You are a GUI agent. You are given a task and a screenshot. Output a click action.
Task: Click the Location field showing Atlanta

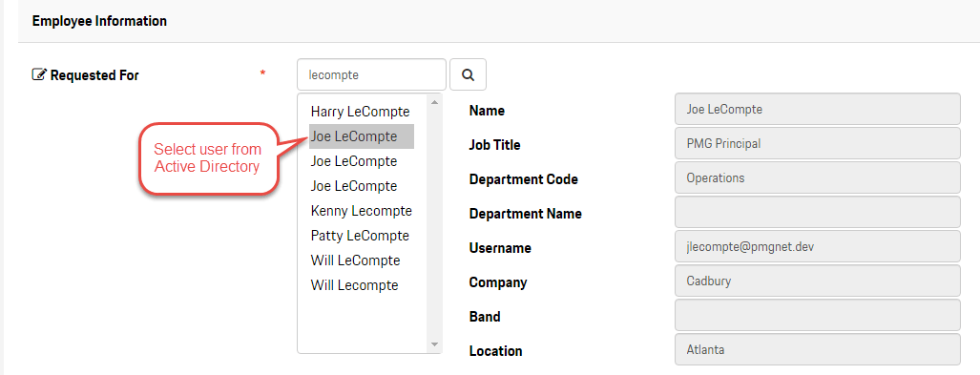point(818,349)
